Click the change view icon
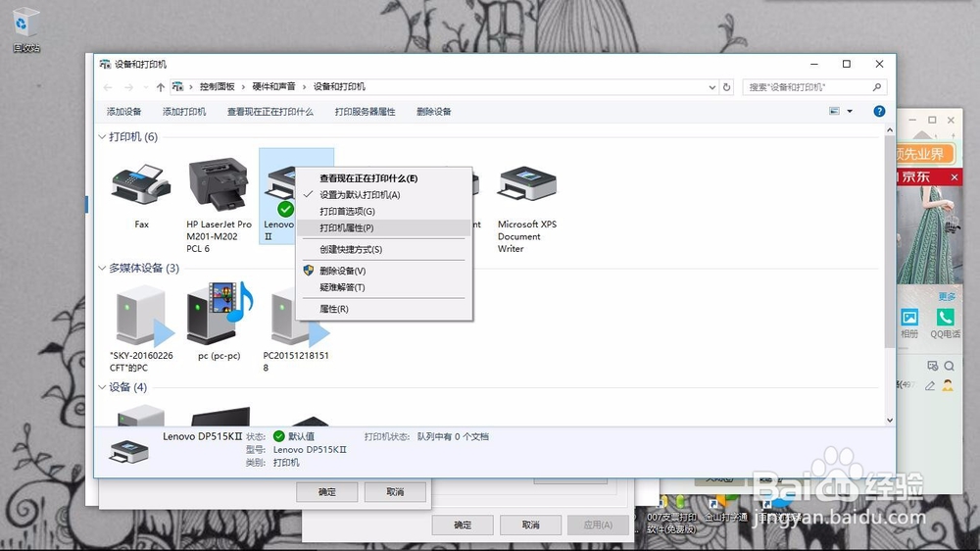The image size is (980, 551). click(834, 112)
